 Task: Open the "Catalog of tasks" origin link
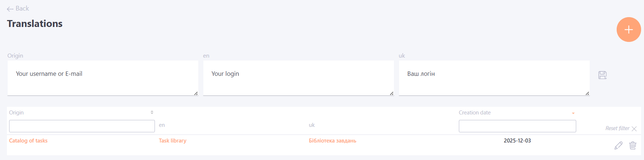28,141
